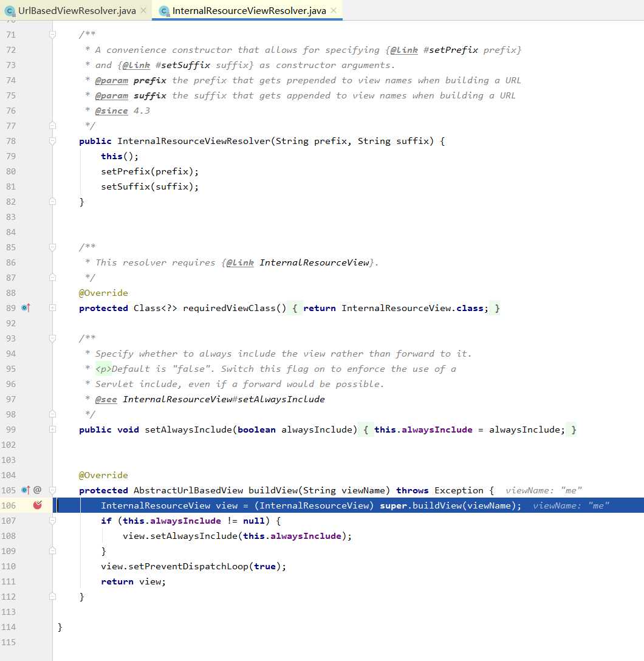Fold constructor closing brace at line 82

52,202
